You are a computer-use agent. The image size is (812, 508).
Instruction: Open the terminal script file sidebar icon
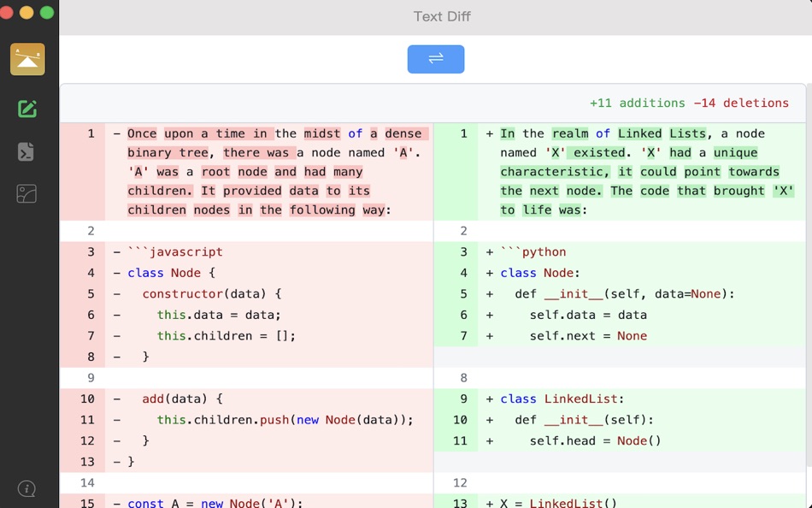(x=26, y=152)
